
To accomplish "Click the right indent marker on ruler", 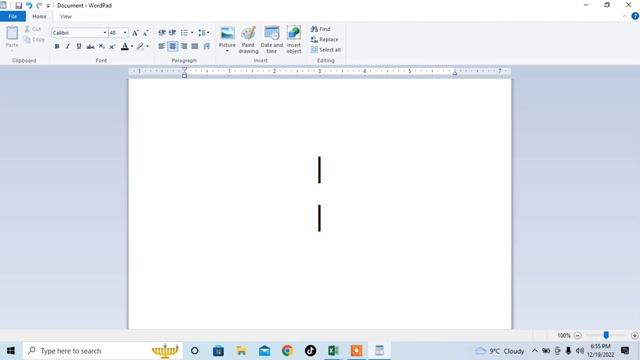I will (455, 73).
